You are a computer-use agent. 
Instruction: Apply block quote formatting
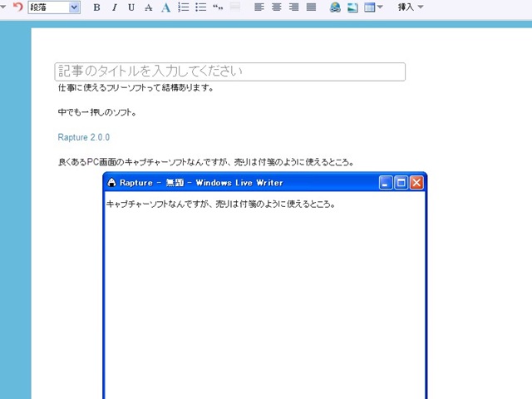(218, 7)
